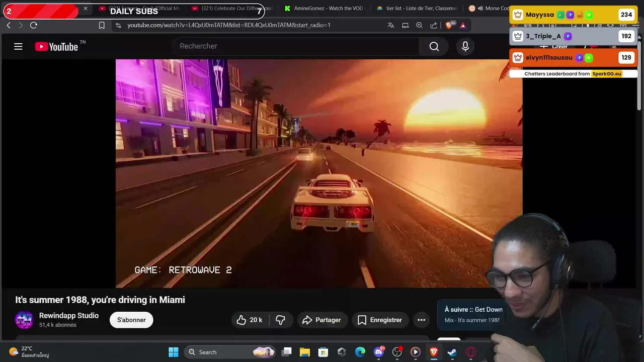The image size is (644, 362).
Task: Click the YouTube URL in address bar
Action: [229, 25]
